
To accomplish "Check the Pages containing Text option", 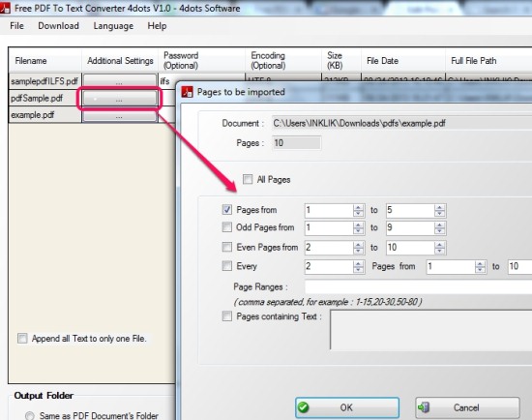I will click(x=227, y=316).
